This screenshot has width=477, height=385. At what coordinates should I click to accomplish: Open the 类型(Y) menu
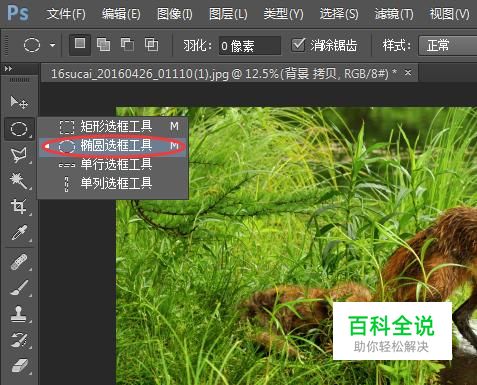click(x=283, y=14)
